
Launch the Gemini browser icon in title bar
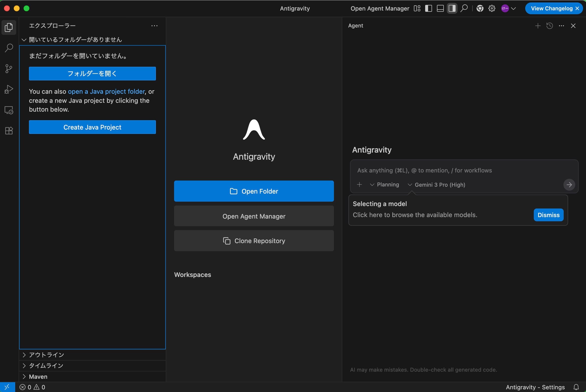click(x=480, y=8)
